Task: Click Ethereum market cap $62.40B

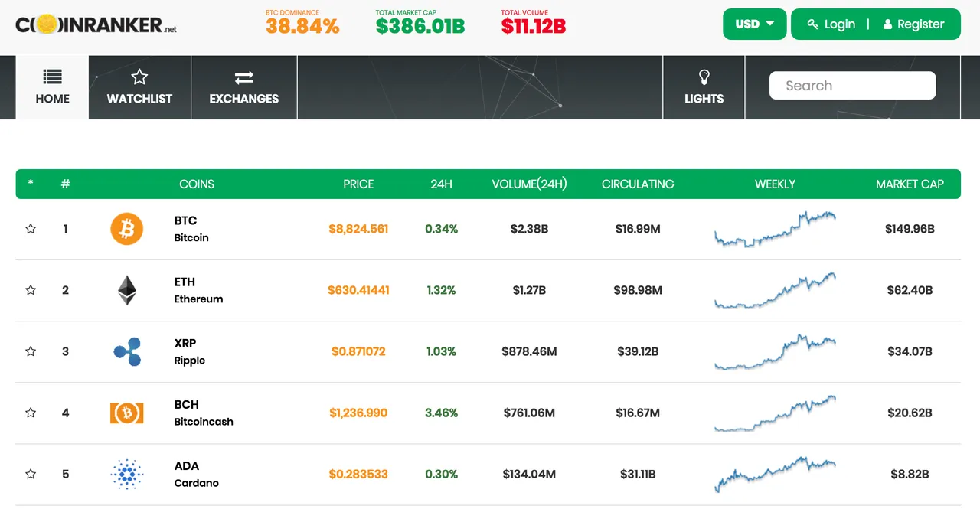Action: [910, 290]
